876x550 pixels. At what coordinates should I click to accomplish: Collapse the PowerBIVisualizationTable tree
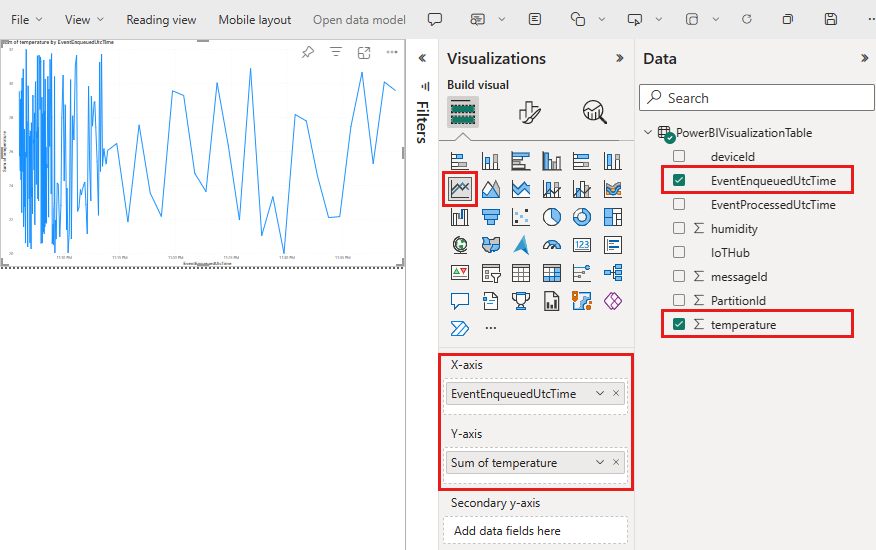point(648,132)
